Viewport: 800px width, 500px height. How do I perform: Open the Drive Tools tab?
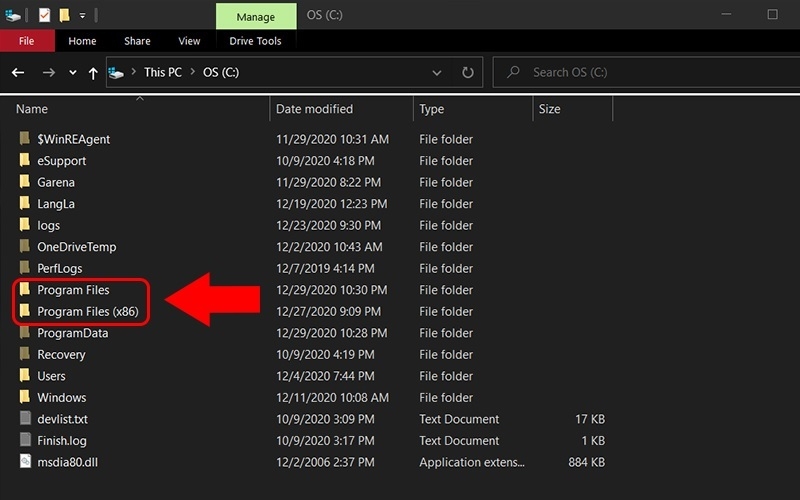tap(256, 41)
